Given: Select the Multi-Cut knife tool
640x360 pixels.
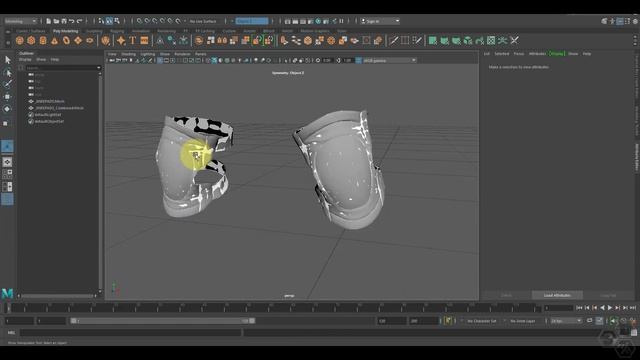Looking at the screenshot, I should click(393, 40).
